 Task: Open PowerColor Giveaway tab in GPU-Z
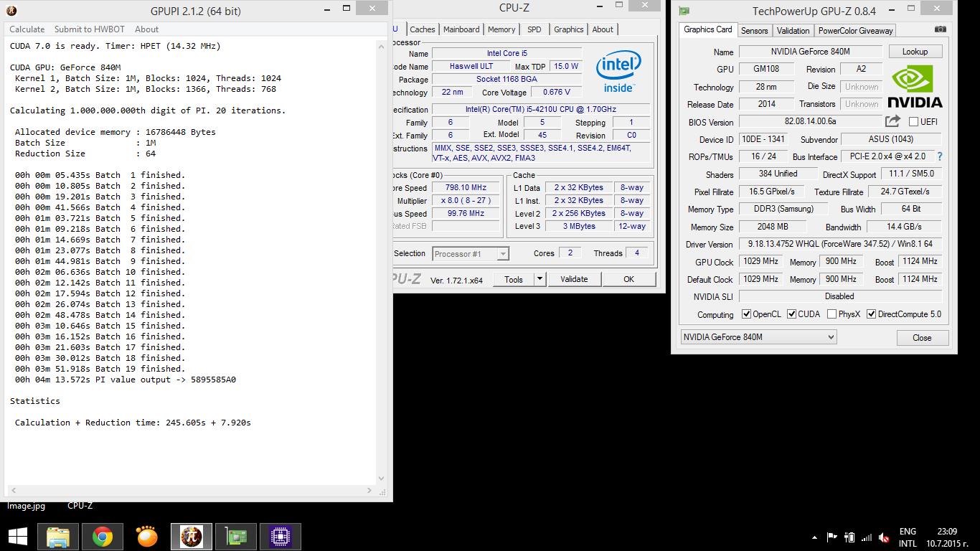[855, 31]
